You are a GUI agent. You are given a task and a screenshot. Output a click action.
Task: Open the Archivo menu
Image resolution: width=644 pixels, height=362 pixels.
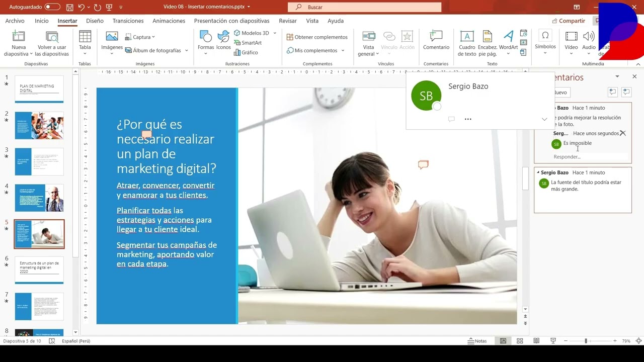point(15,21)
